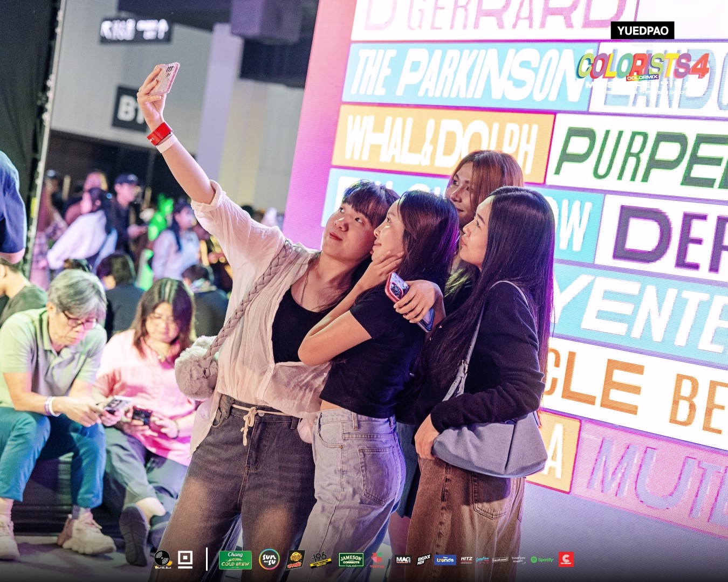This screenshot has width=728, height=582.
Task: Click the blue Trends logo
Action: pyautogui.click(x=445, y=560)
